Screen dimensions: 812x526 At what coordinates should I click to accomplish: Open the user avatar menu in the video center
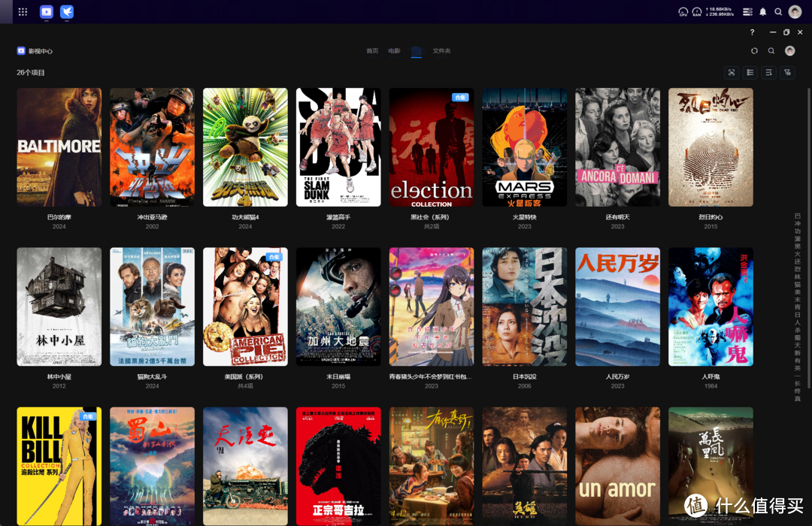(789, 51)
